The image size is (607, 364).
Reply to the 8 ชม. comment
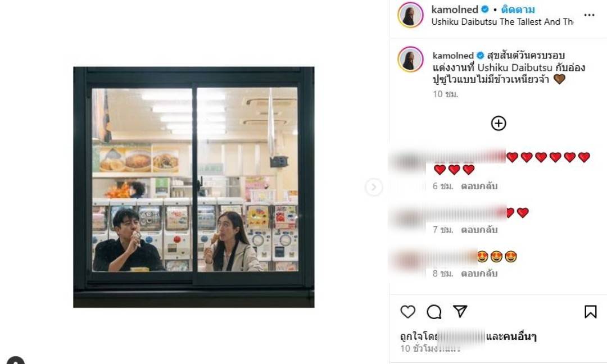click(479, 274)
